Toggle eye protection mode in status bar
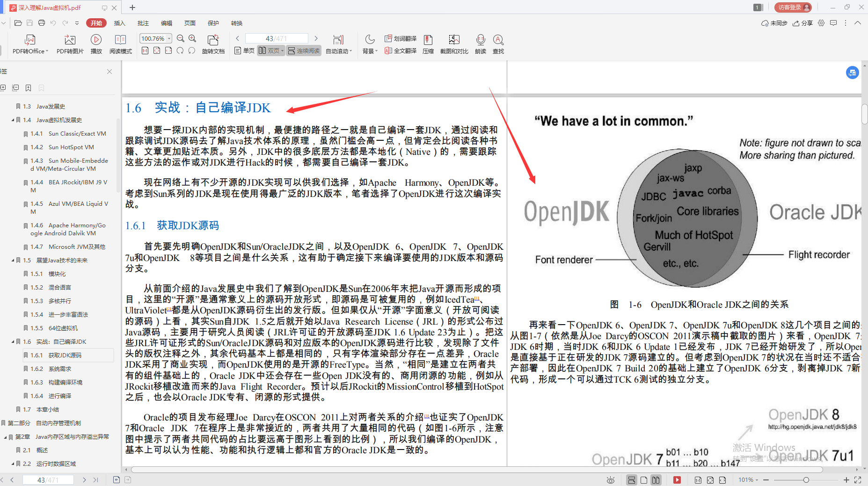The height and width of the screenshot is (486, 868). point(611,480)
